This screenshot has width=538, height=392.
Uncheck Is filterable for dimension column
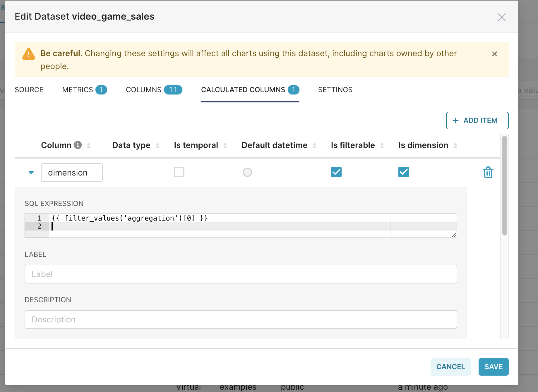336,172
